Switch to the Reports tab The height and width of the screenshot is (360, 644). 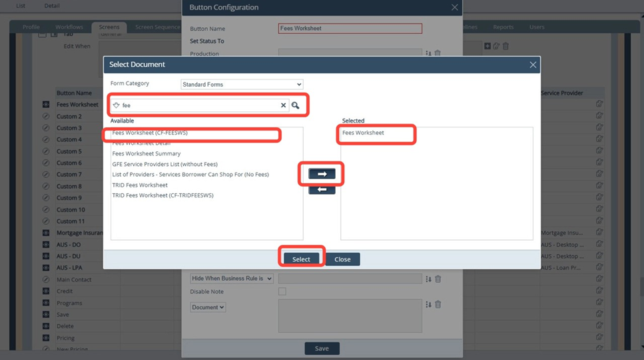click(x=503, y=27)
